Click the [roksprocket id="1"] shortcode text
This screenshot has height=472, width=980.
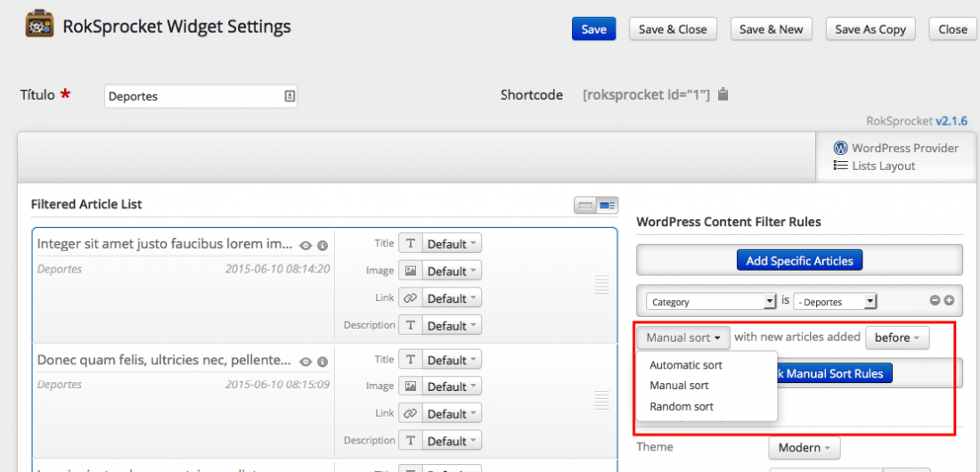(x=646, y=95)
